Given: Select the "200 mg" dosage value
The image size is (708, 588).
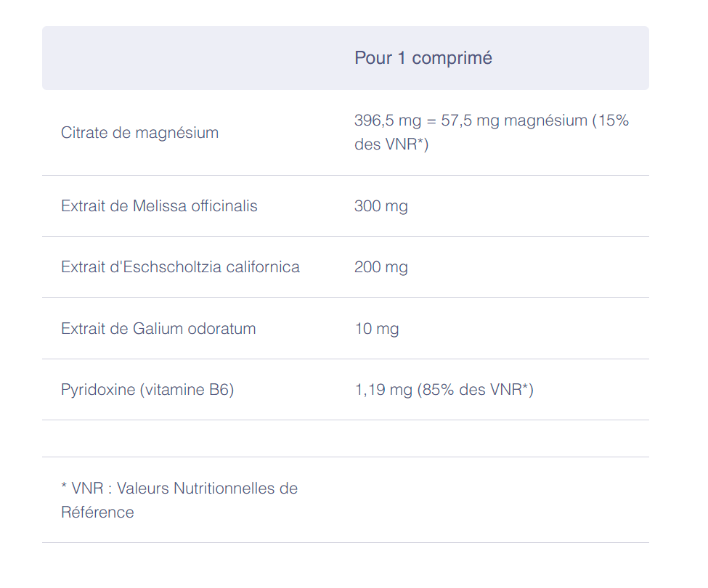Looking at the screenshot, I should (381, 267).
